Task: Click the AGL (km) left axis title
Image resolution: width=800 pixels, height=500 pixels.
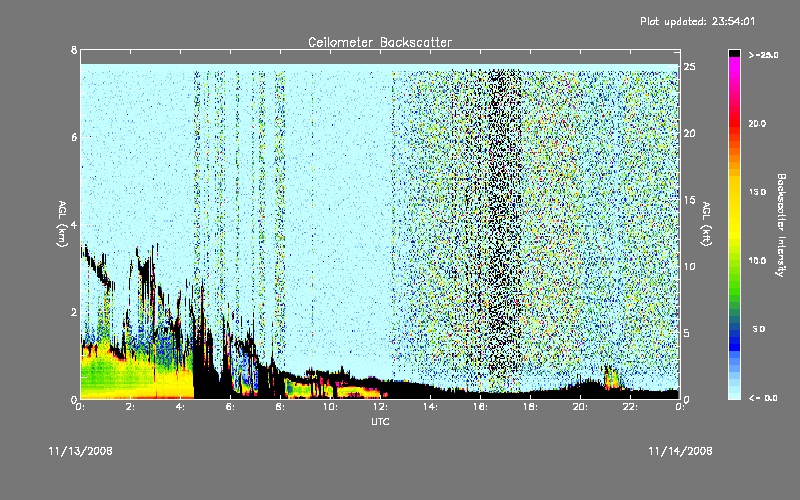Action: 62,224
